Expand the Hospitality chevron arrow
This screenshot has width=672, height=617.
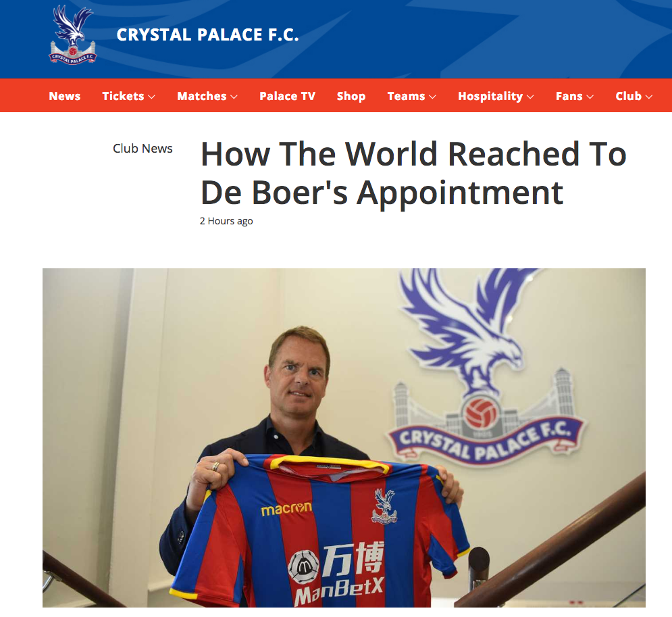(530, 97)
